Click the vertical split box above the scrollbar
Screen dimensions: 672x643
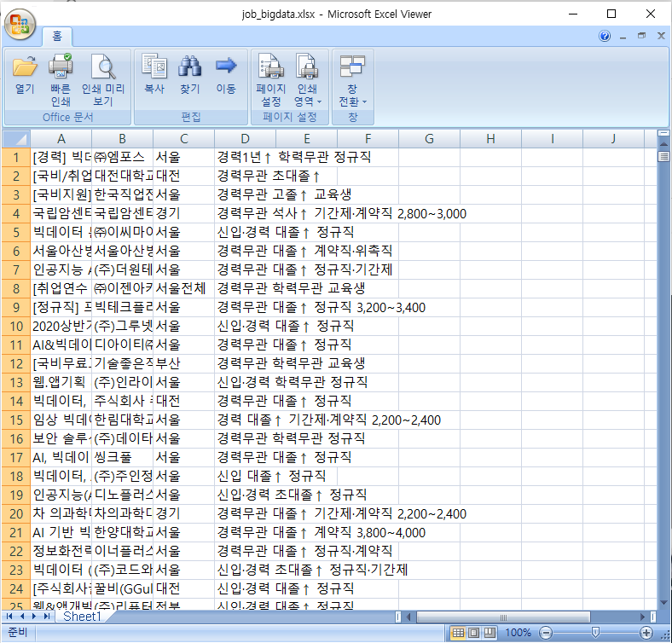click(663, 133)
